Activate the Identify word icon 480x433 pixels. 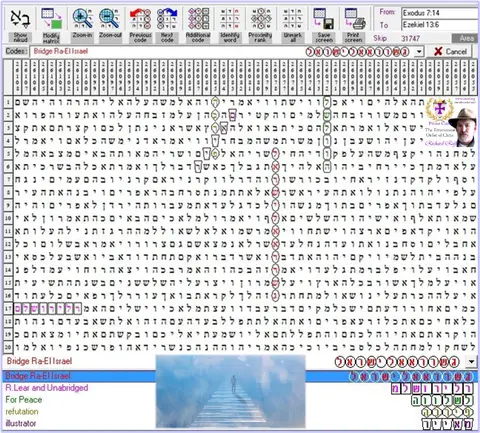[230, 19]
